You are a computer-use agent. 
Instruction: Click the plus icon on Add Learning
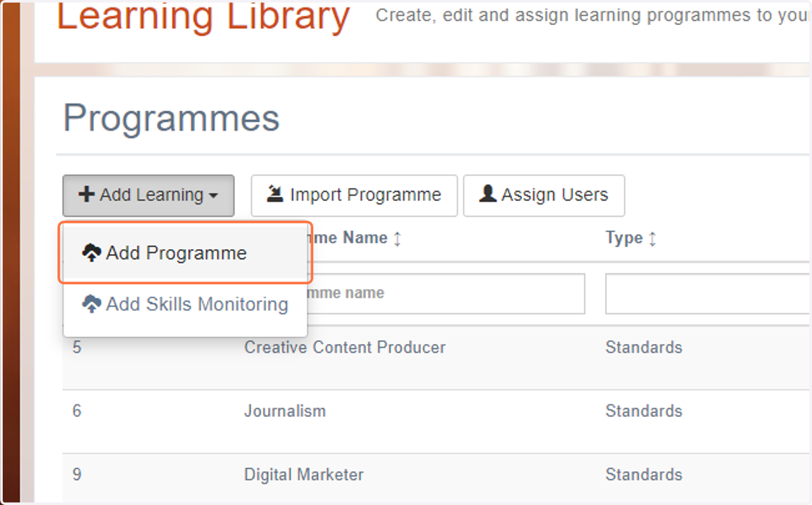(x=87, y=195)
